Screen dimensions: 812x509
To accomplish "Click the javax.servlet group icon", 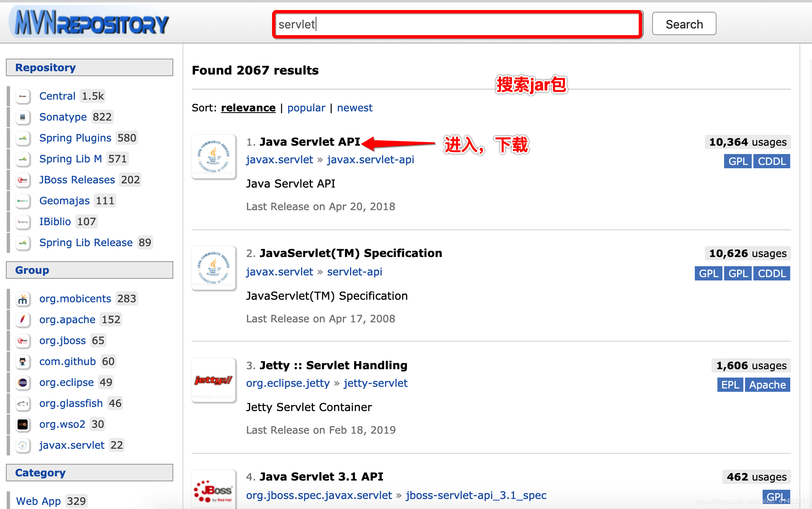I will pyautogui.click(x=23, y=445).
